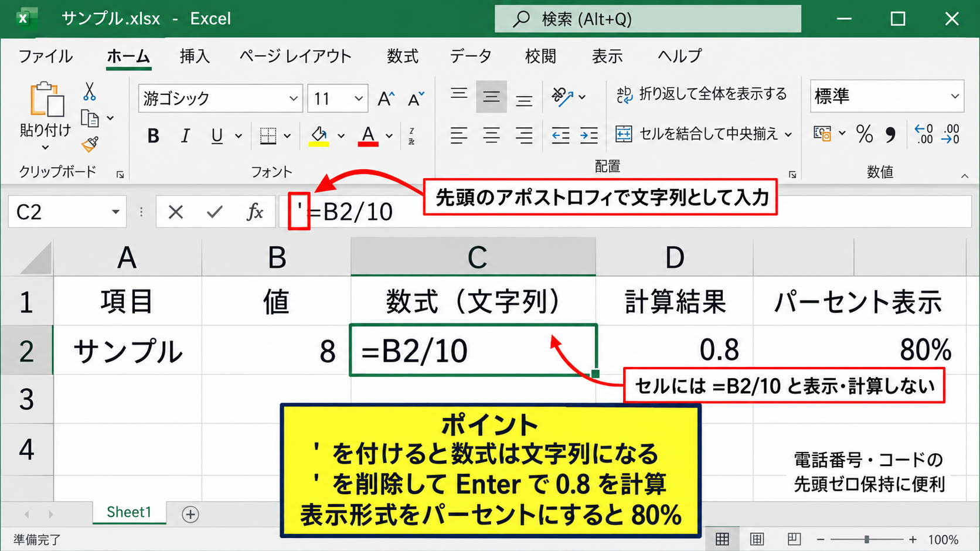Click the search box 検索 (Alt+Q)

point(648,19)
